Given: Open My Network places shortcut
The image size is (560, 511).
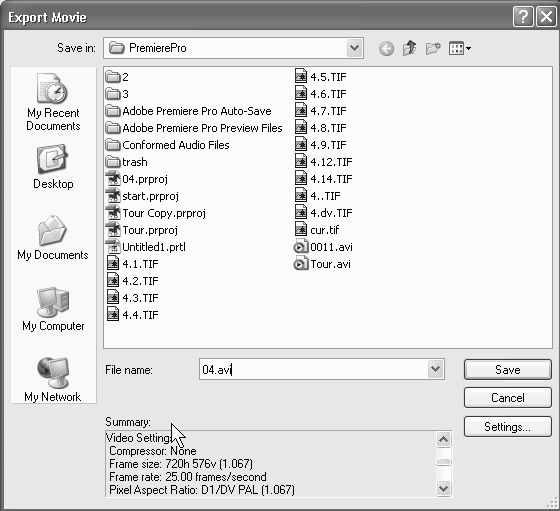Looking at the screenshot, I should (x=53, y=379).
